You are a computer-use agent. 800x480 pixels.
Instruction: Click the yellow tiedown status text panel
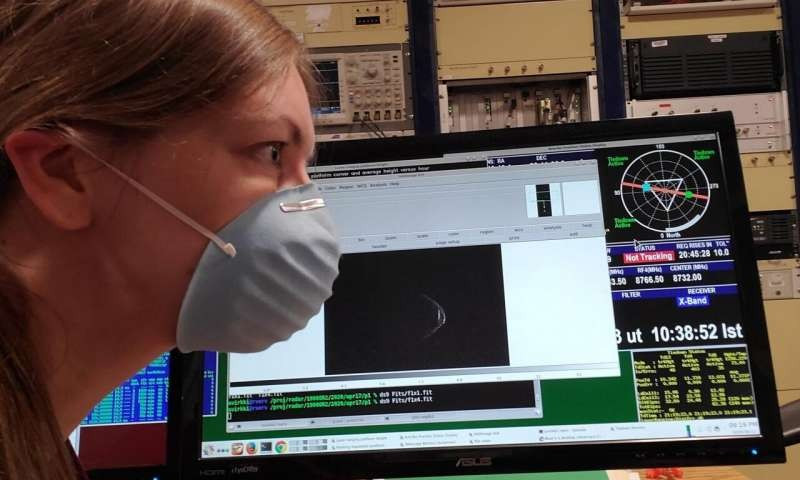point(694,385)
